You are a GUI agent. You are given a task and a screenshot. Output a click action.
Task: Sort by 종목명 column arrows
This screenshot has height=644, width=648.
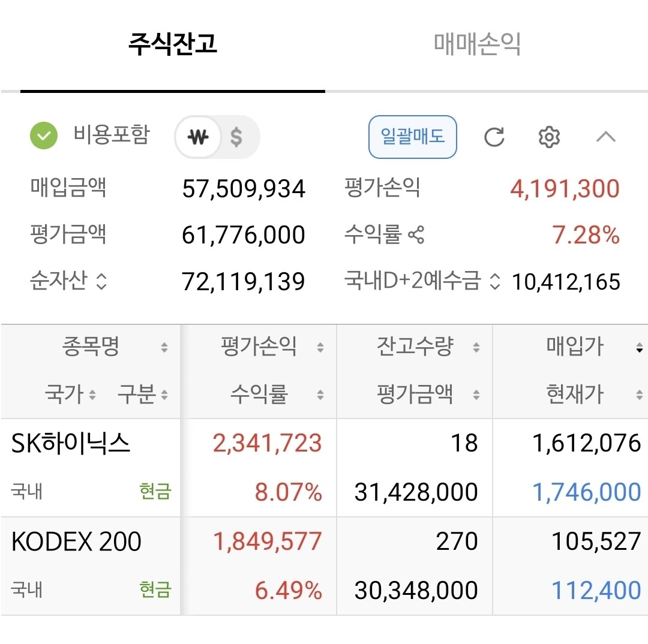pyautogui.click(x=164, y=347)
